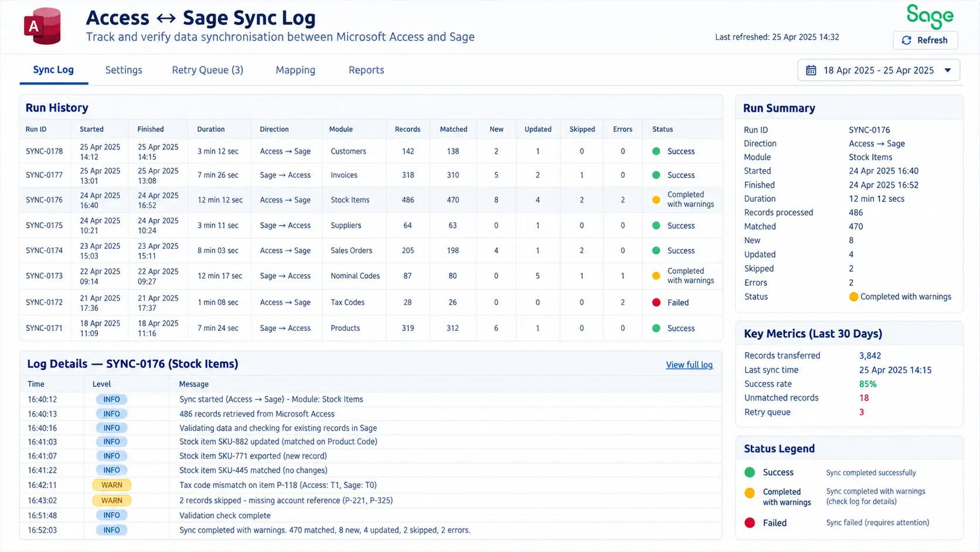Click the Microsoft Access logo icon
The image size is (980, 552).
point(42,26)
